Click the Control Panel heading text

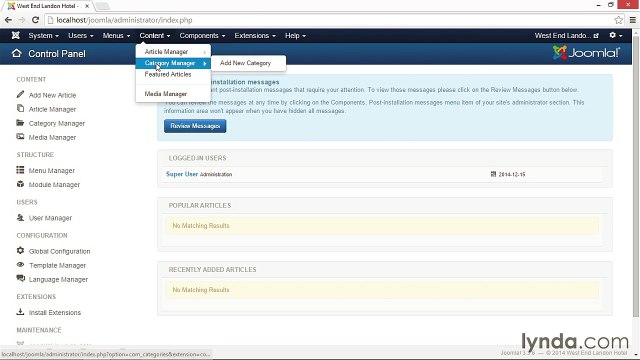click(x=57, y=53)
